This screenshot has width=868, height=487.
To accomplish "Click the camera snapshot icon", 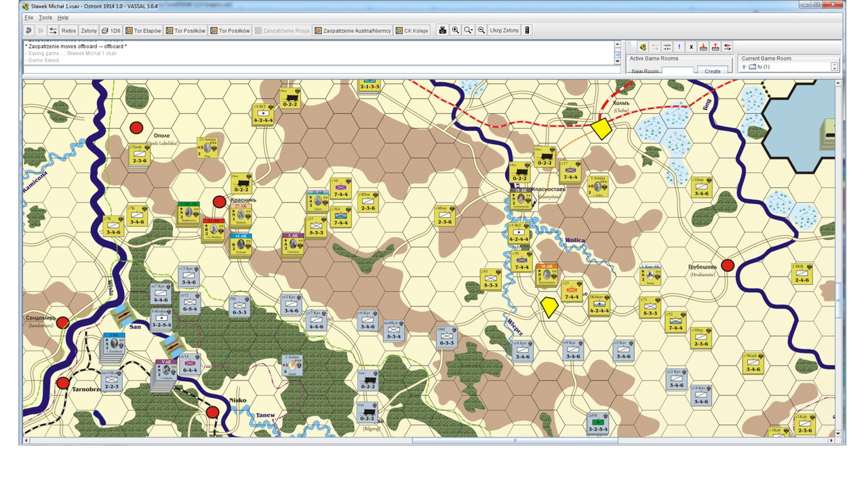I will coord(443,31).
